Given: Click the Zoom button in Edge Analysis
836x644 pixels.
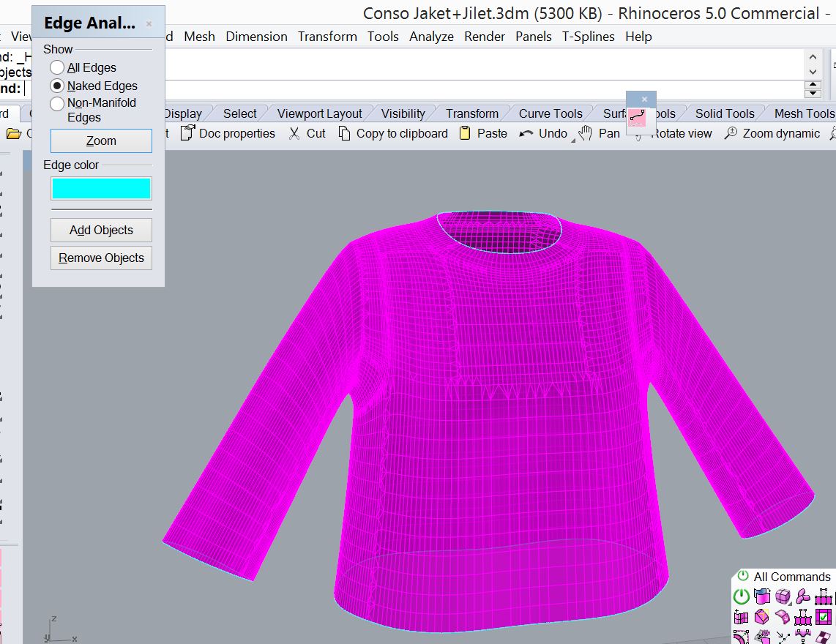Looking at the screenshot, I should 101,141.
